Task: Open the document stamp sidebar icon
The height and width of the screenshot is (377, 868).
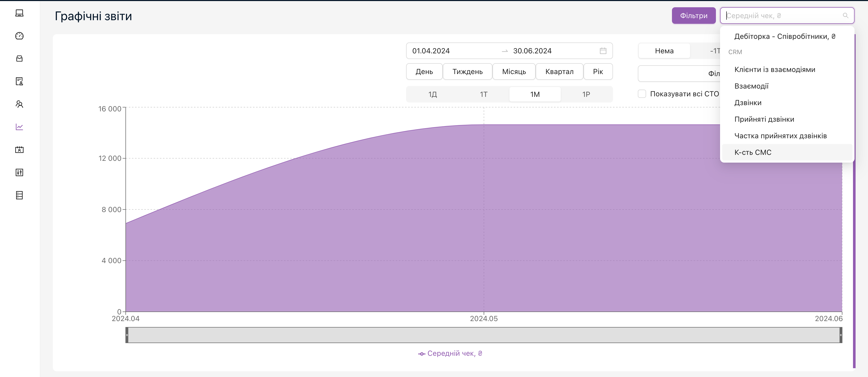Action: 19,81
